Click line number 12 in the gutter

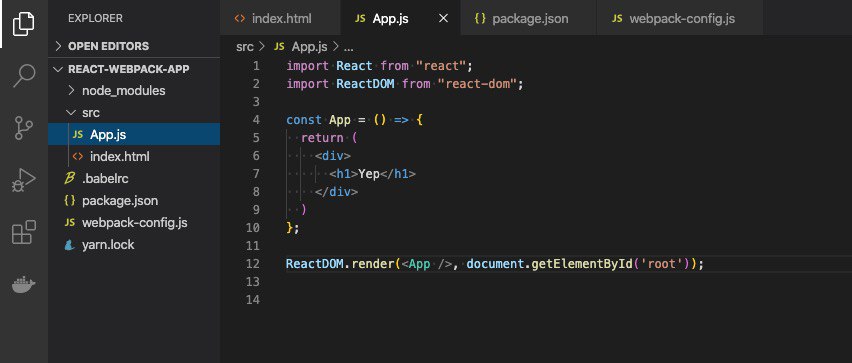coord(253,264)
